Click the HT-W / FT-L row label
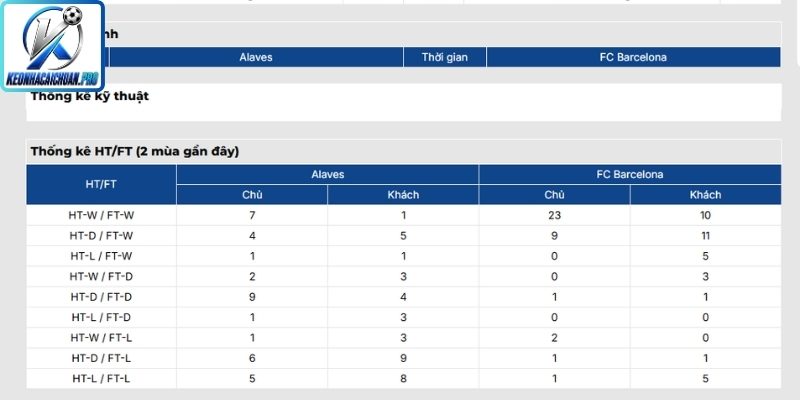The width and height of the screenshot is (800, 400). click(101, 338)
